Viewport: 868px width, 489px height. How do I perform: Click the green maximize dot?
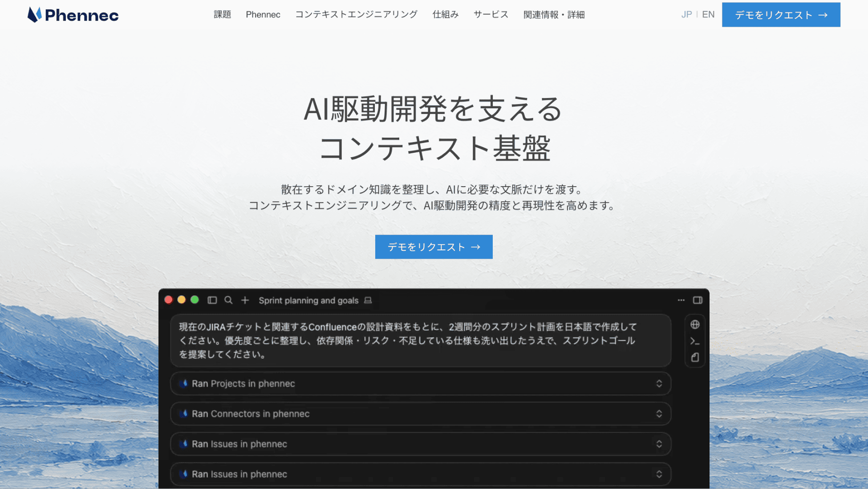click(x=195, y=300)
